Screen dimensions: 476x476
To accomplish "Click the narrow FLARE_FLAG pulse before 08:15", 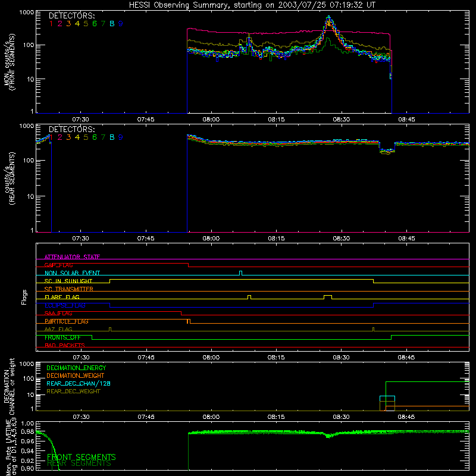I will [249, 297].
